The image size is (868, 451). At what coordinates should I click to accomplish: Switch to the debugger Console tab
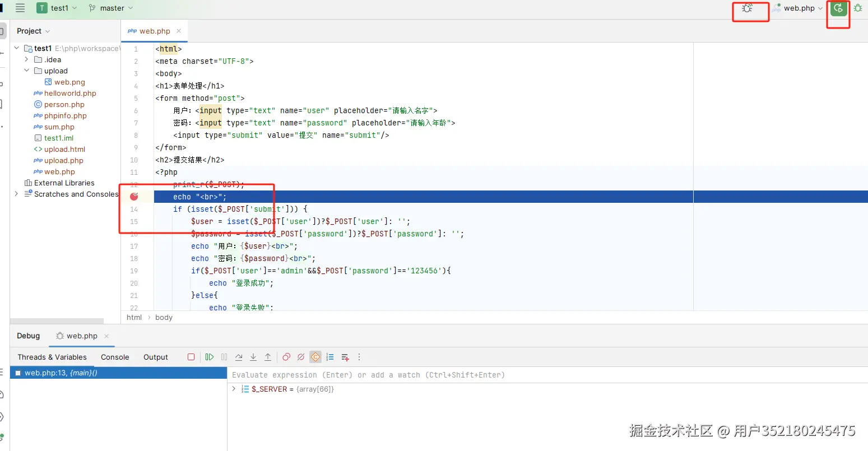tap(115, 357)
